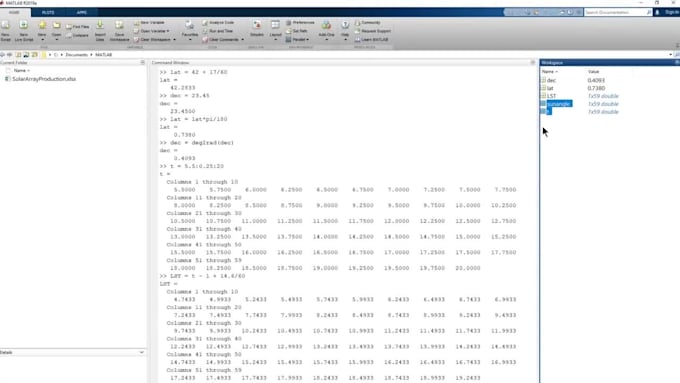
Task: Open the New dropdown in the ribbon
Action: coord(42,31)
